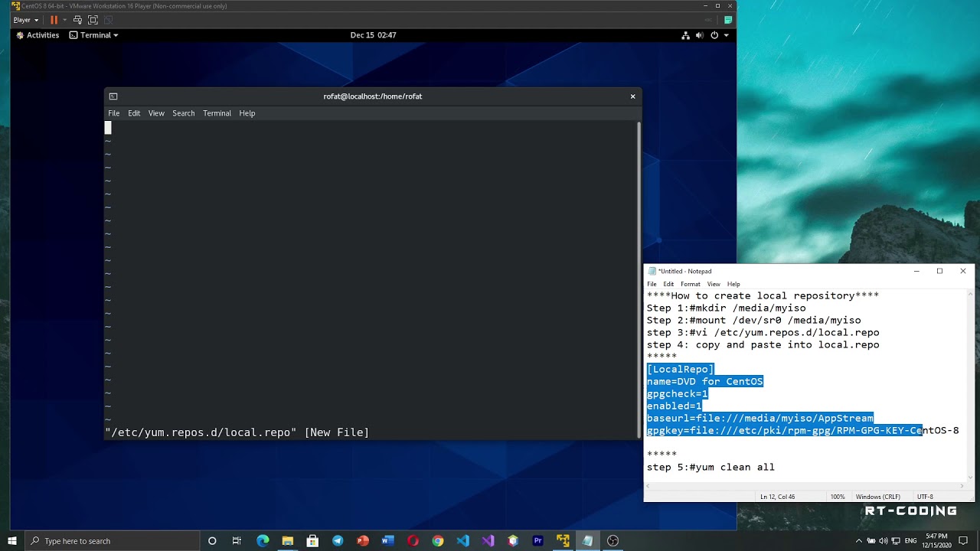
Task: Open GNOME Activities overview
Action: point(38,35)
